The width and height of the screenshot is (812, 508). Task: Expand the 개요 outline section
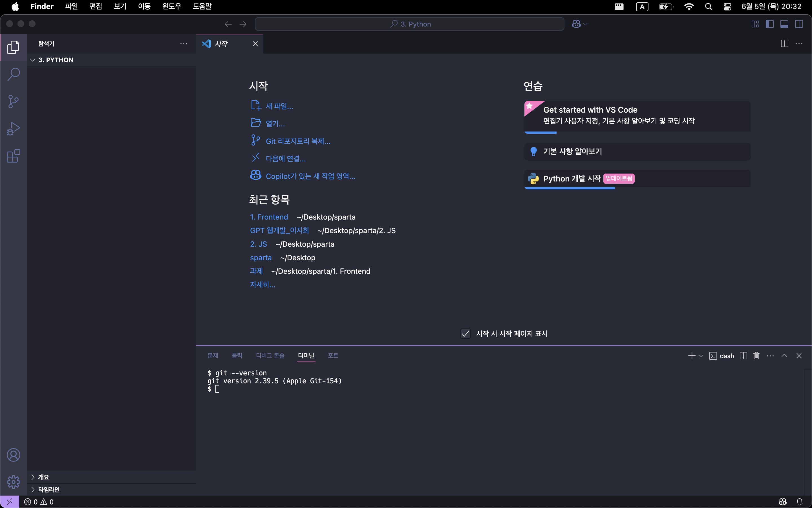[112, 477]
